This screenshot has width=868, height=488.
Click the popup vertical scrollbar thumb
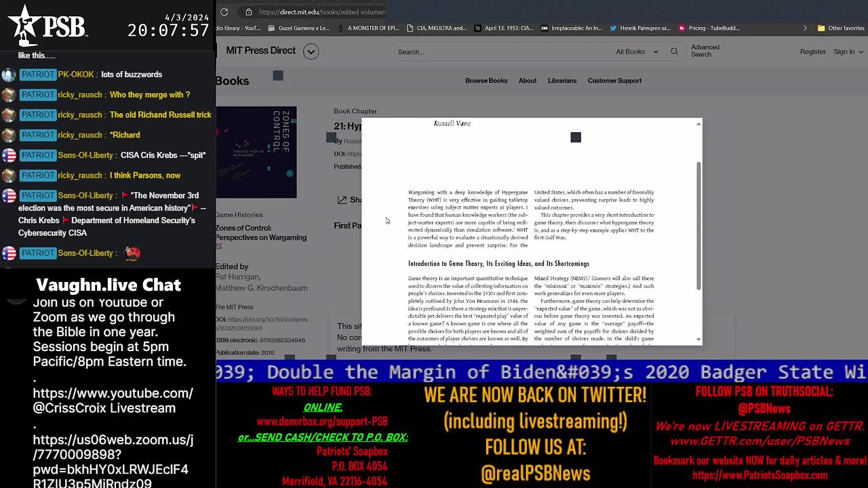click(698, 226)
